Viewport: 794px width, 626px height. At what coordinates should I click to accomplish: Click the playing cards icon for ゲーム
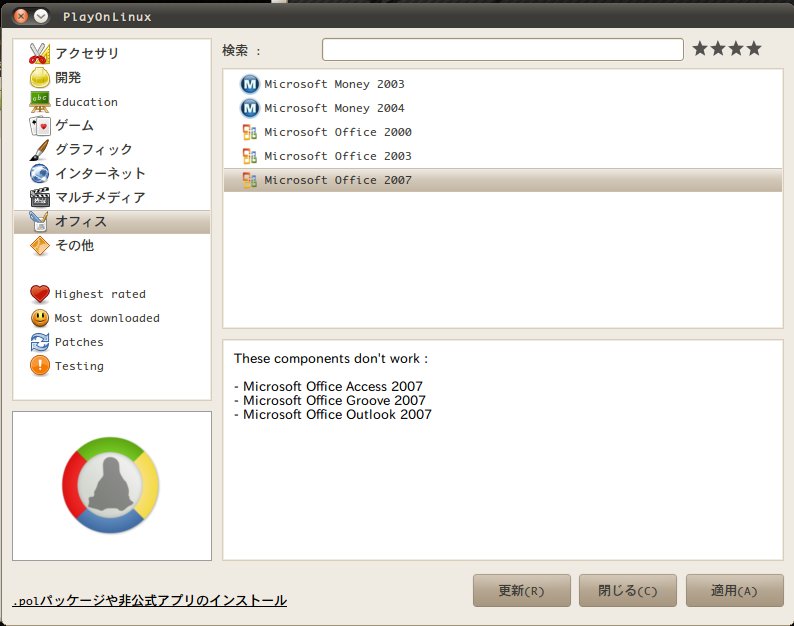pyautogui.click(x=39, y=126)
